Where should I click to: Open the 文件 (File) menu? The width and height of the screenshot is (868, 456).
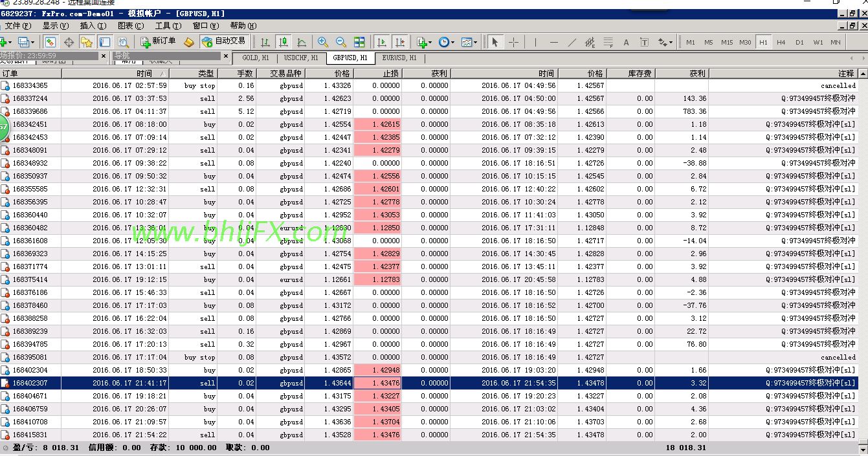pyautogui.click(x=17, y=26)
